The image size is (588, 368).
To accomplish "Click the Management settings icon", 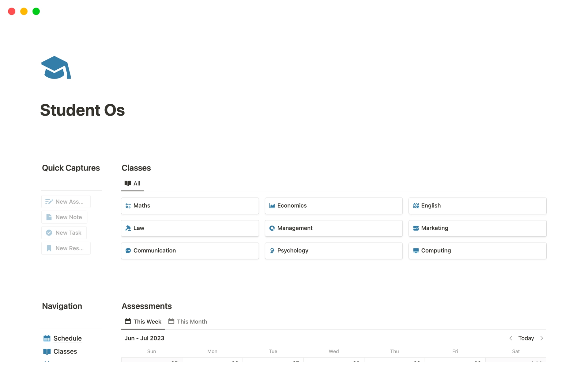I will coord(271,228).
